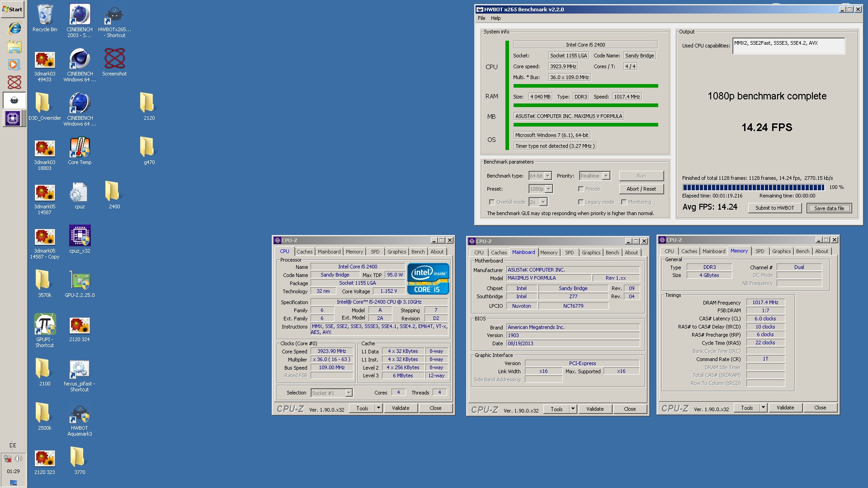Click the benchmark progress bar
The width and height of the screenshot is (868, 488).
(x=754, y=187)
